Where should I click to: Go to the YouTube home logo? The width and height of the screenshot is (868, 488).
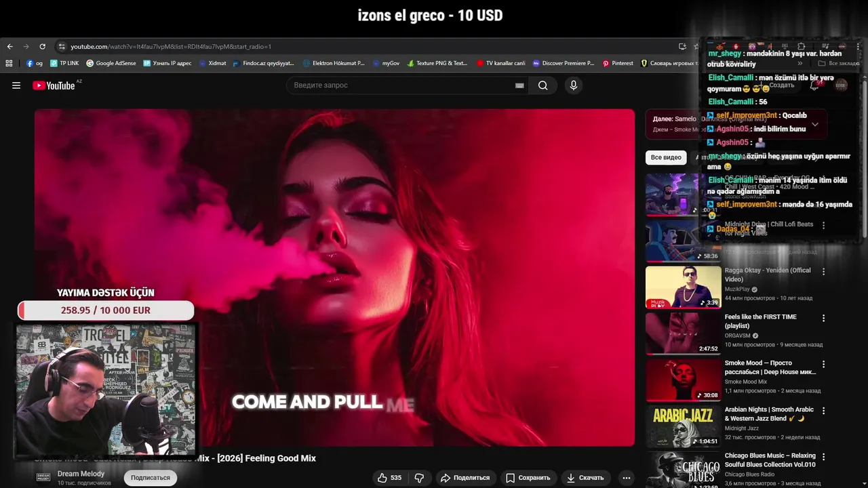point(54,85)
